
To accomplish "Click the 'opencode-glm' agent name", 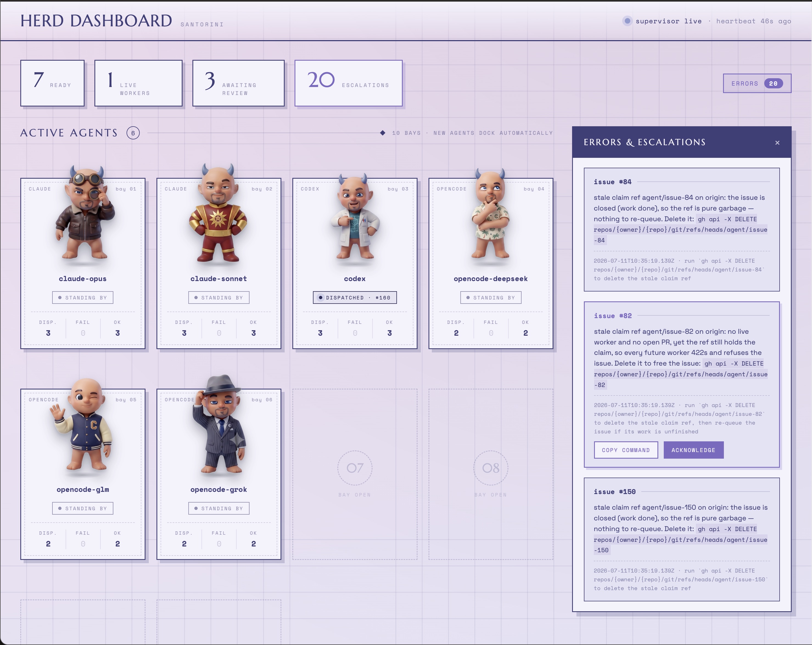I will [x=82, y=489].
